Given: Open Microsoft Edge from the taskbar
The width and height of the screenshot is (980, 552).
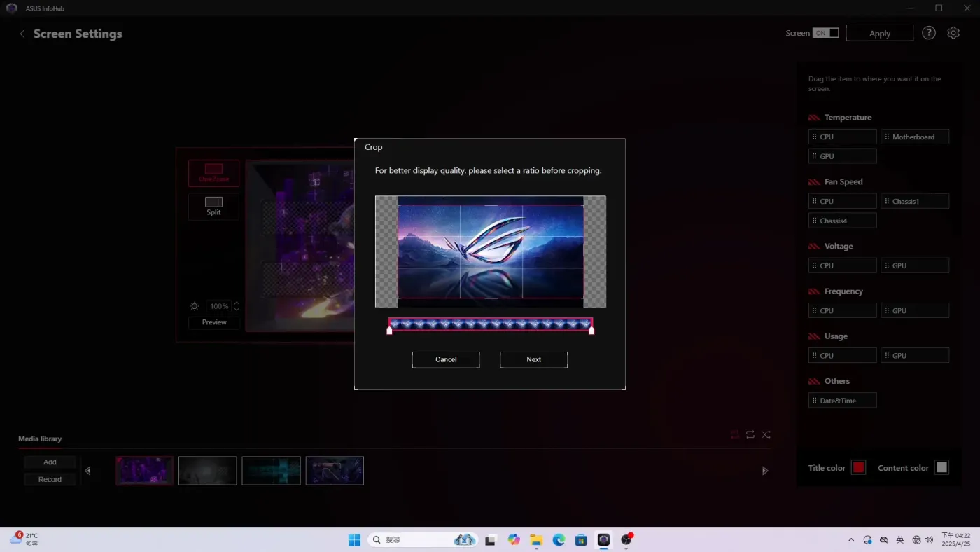Looking at the screenshot, I should coord(559,540).
